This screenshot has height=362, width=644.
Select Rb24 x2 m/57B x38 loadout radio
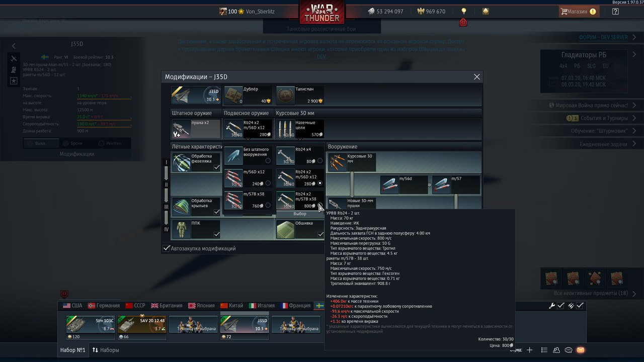pyautogui.click(x=320, y=206)
